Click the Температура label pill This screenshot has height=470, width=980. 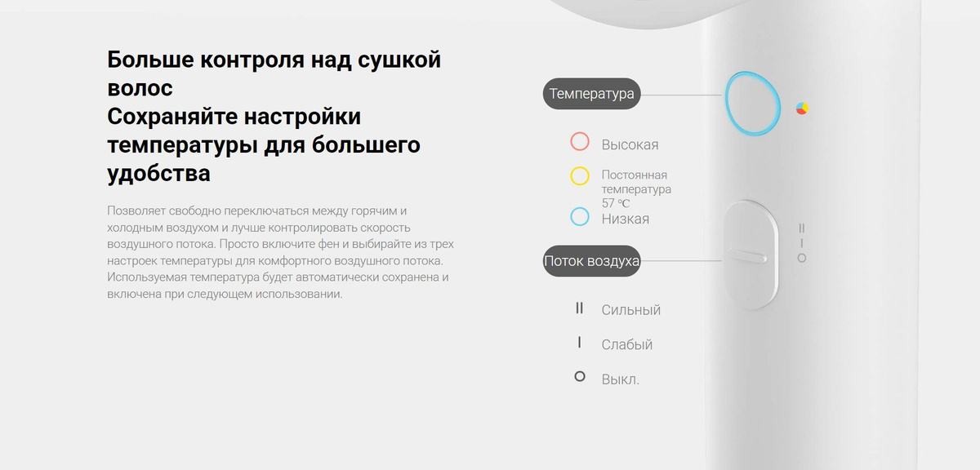pos(592,94)
